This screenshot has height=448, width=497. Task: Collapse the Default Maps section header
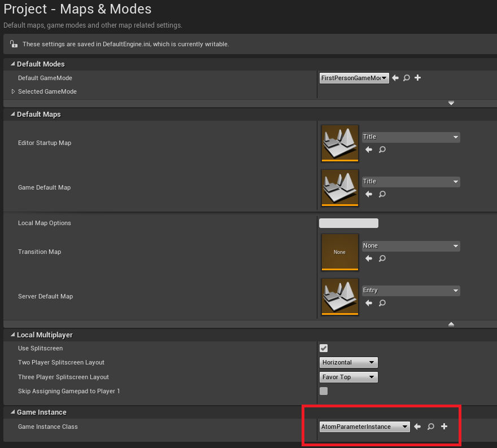[x=12, y=114]
